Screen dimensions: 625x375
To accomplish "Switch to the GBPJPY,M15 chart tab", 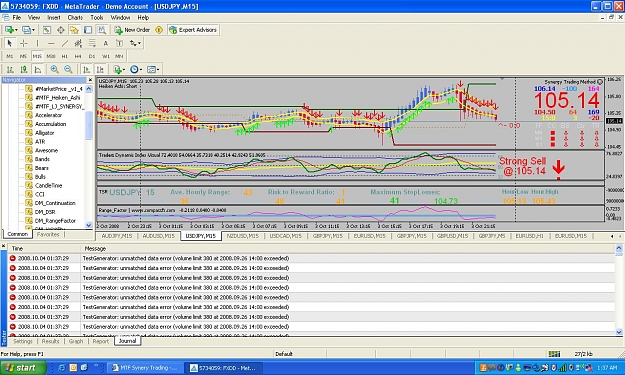I will pyautogui.click(x=327, y=236).
